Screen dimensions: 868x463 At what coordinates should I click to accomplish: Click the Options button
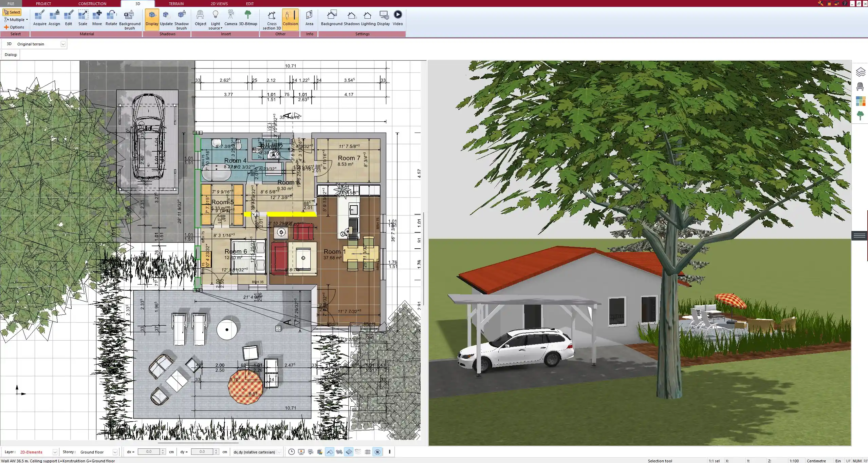click(x=14, y=27)
